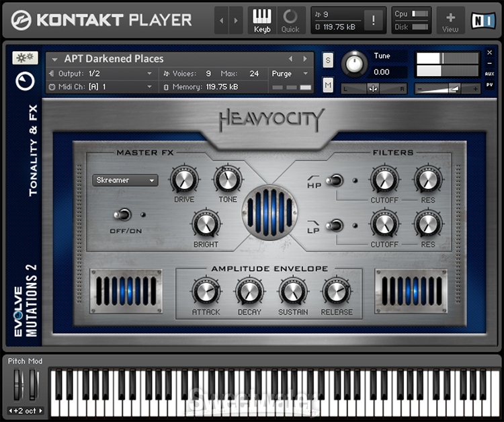Open the Midi Ch dropdown
The height and width of the screenshot is (422, 504).
[x=101, y=87]
